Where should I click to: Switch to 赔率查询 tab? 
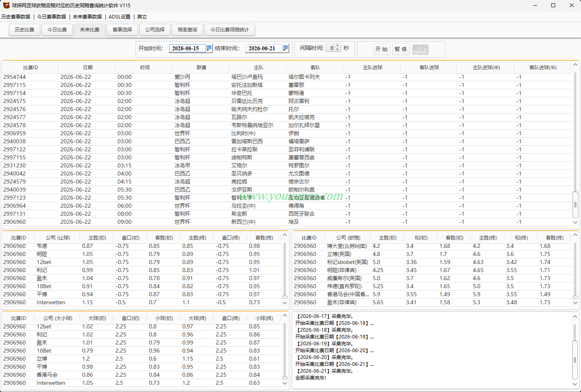(187, 30)
